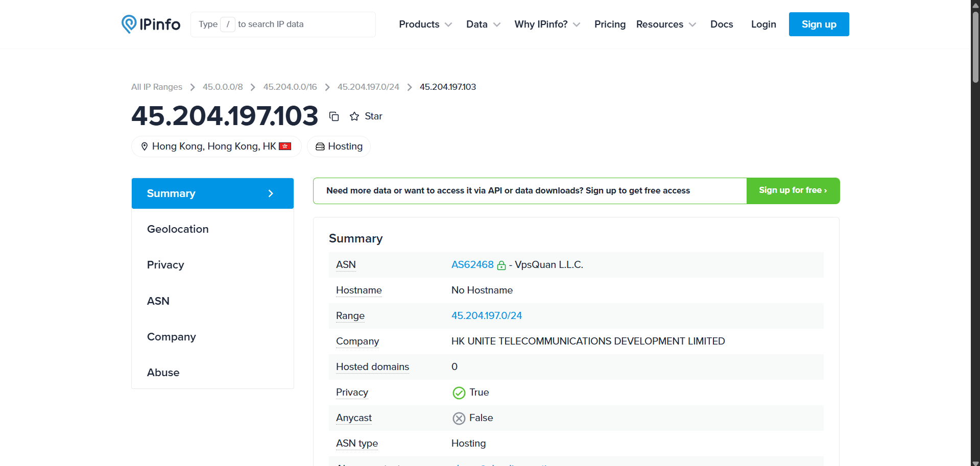Go to Login
980x466 pixels.
point(763,24)
